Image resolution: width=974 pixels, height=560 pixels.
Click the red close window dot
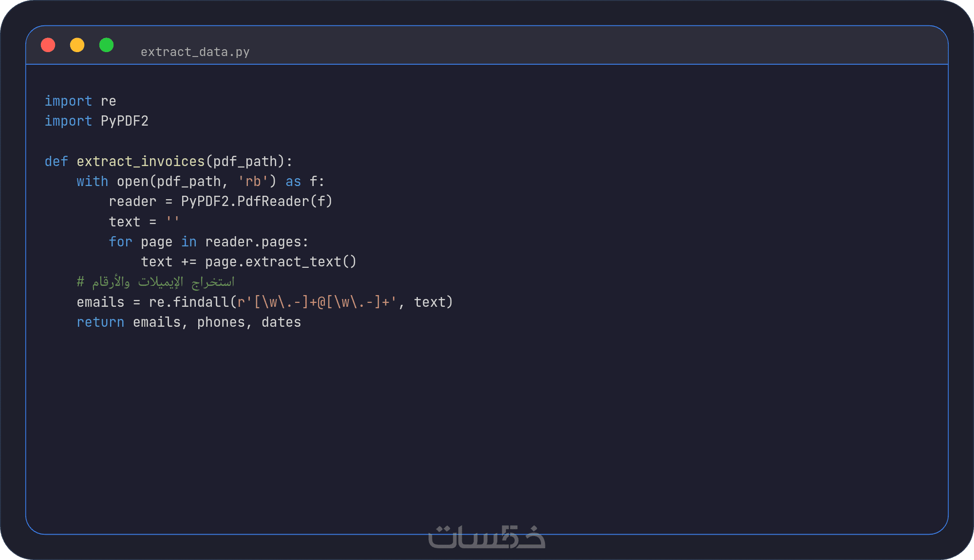tap(48, 45)
